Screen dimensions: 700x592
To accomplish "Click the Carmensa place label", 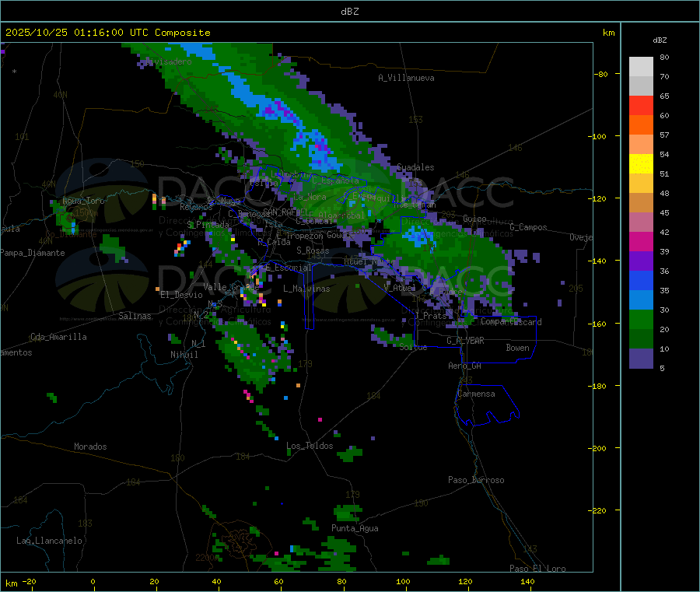I will [x=476, y=394].
